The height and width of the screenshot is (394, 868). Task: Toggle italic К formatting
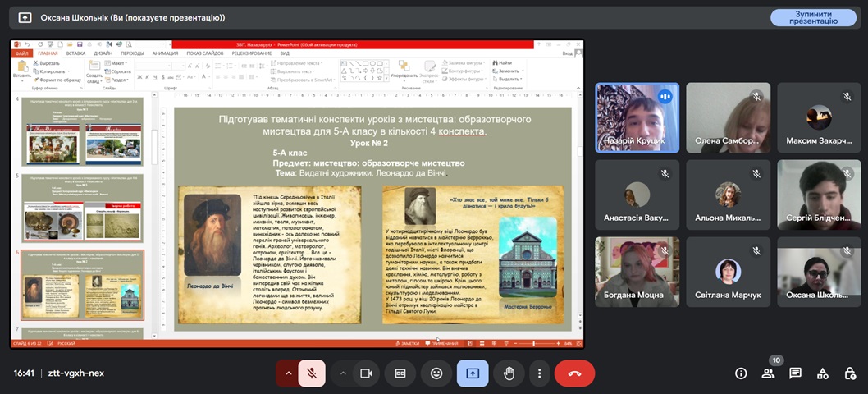147,77
